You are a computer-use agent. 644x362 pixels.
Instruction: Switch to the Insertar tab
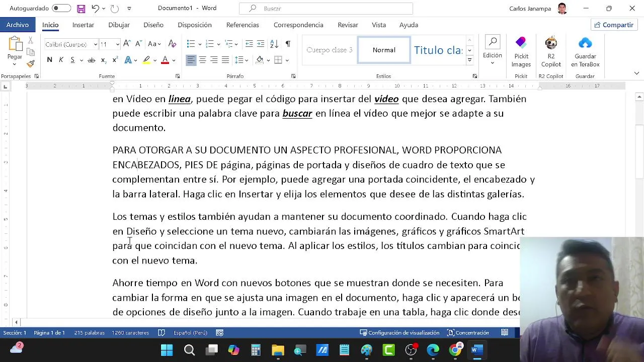83,25
